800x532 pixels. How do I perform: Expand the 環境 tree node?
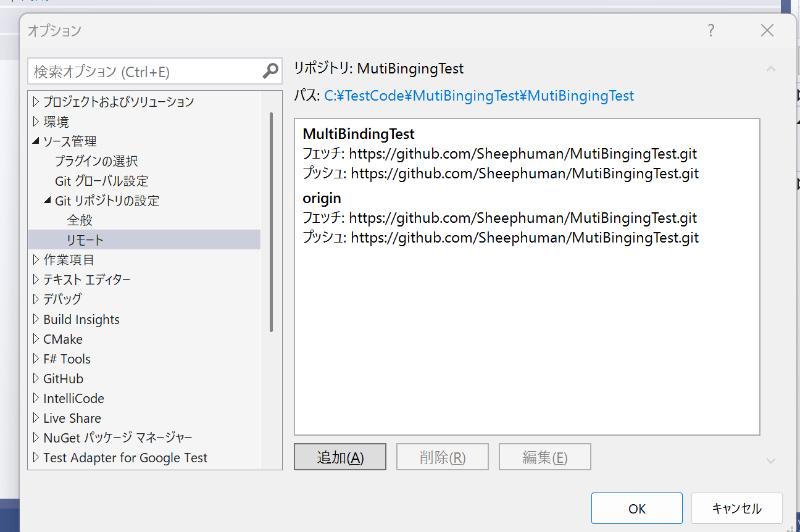(x=36, y=121)
